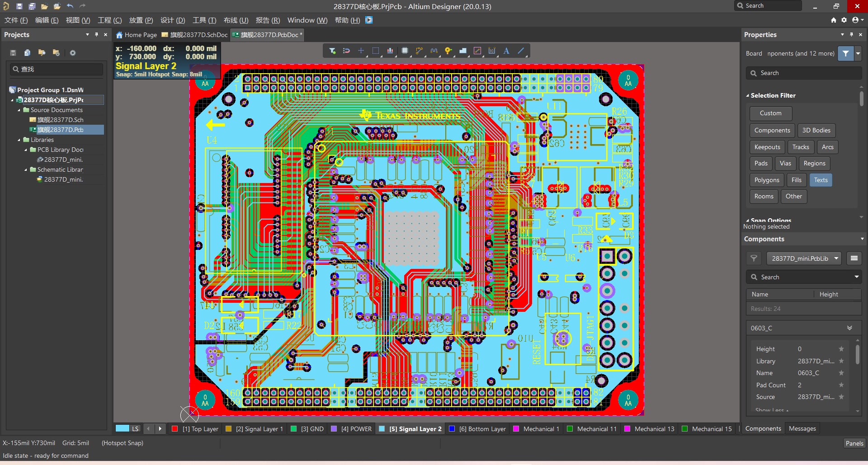This screenshot has width=868, height=465.
Task: Select the snap magnet tool in active bar
Action: click(x=347, y=51)
